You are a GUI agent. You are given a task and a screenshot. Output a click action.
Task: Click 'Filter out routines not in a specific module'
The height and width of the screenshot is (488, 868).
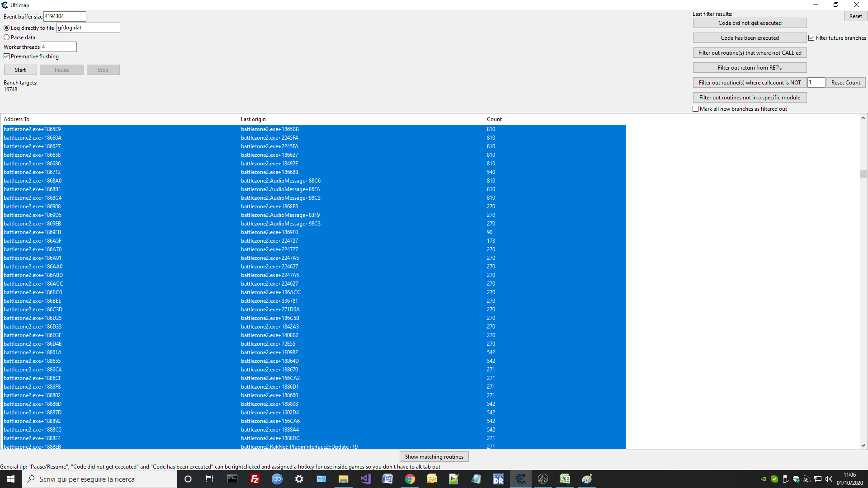(750, 97)
